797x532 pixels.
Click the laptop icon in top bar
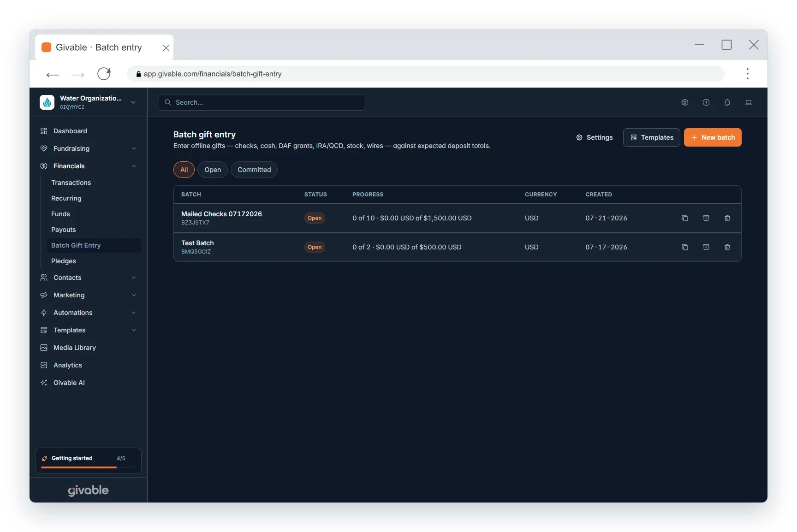click(x=749, y=102)
